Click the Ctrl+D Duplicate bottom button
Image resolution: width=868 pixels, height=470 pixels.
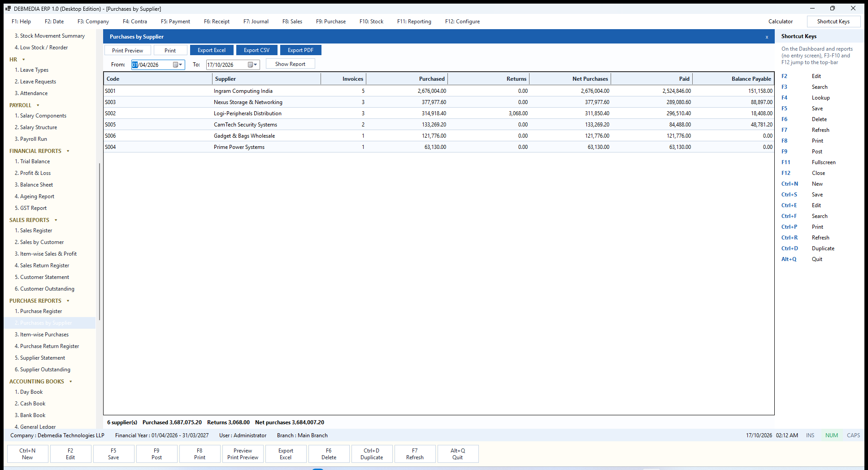pos(372,454)
